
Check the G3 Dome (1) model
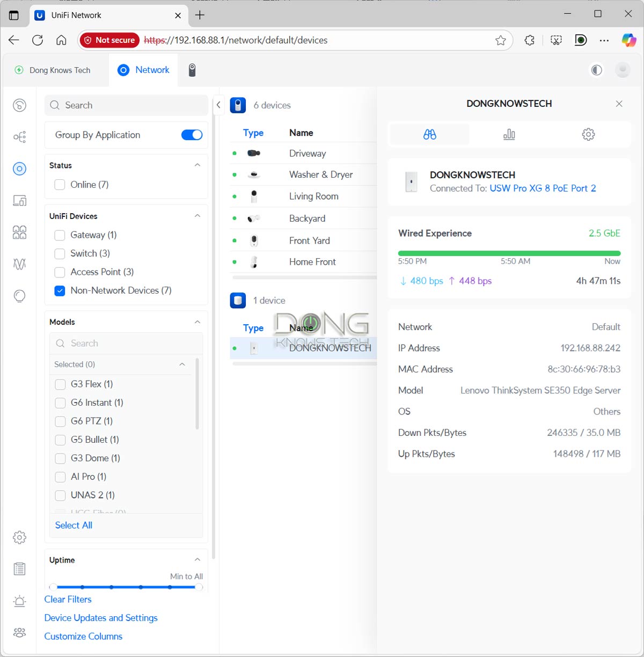tap(60, 458)
